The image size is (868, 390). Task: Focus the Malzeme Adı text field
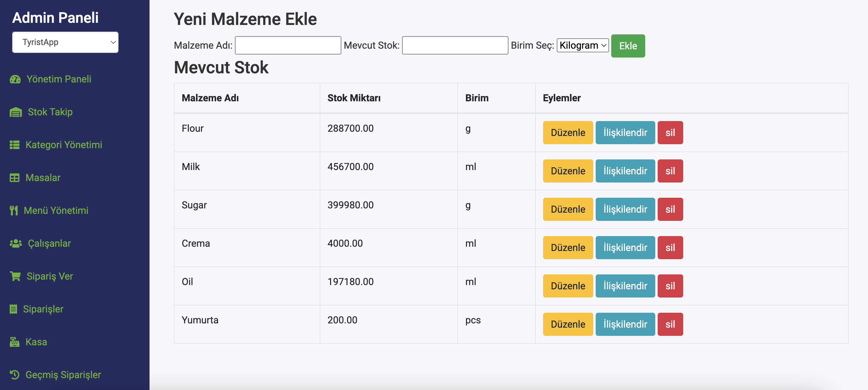tap(288, 45)
